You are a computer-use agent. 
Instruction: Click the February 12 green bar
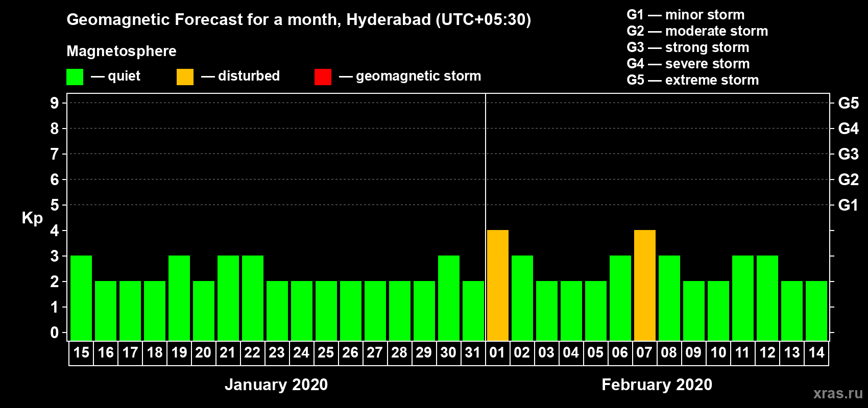click(767, 298)
